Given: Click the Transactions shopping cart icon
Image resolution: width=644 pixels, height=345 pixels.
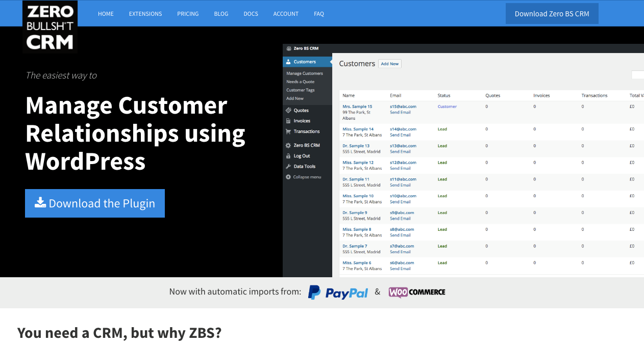Looking at the screenshot, I should tap(288, 131).
